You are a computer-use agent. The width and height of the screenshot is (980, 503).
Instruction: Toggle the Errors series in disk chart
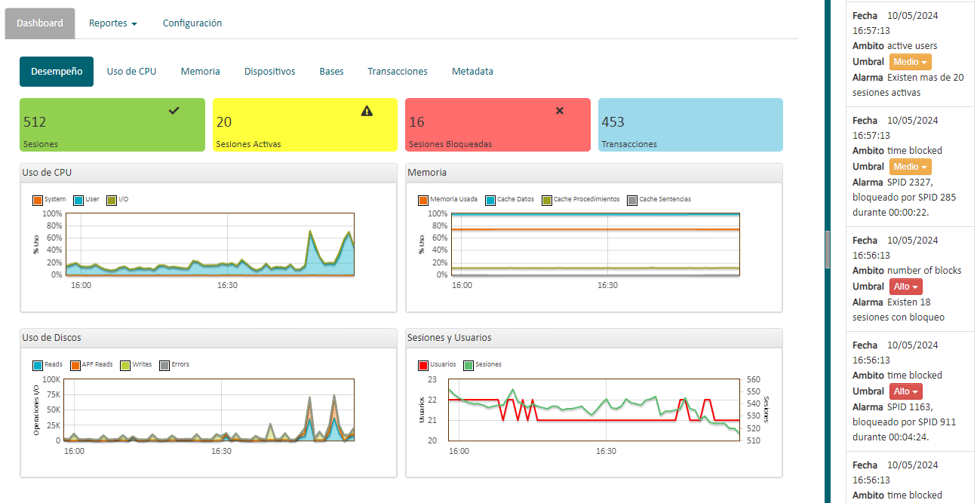pos(165,365)
